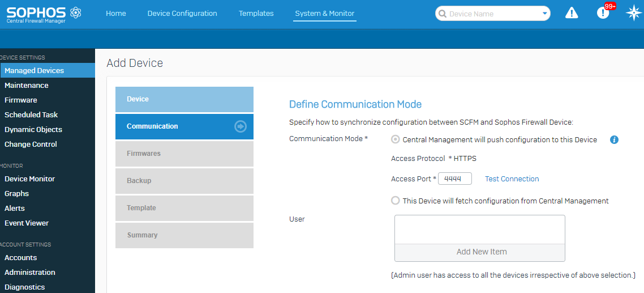Screen dimensions: 644x293
Task: Click the Access Protocol HTTPS text
Action: click(433, 159)
